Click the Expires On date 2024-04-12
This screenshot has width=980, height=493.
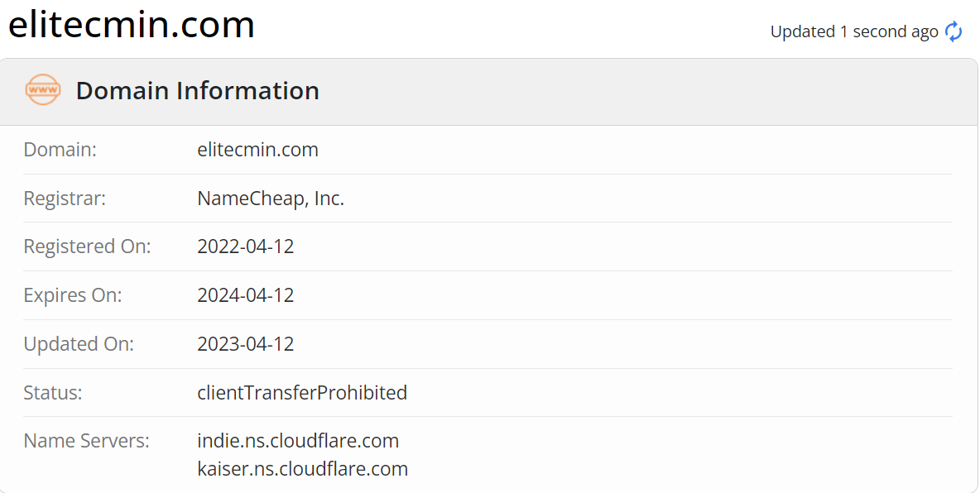tap(246, 295)
